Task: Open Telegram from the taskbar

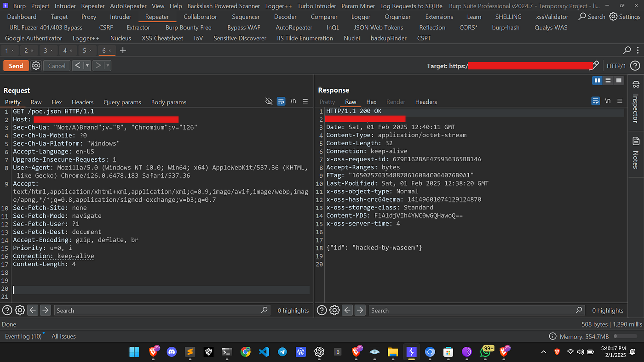Action: (282, 352)
